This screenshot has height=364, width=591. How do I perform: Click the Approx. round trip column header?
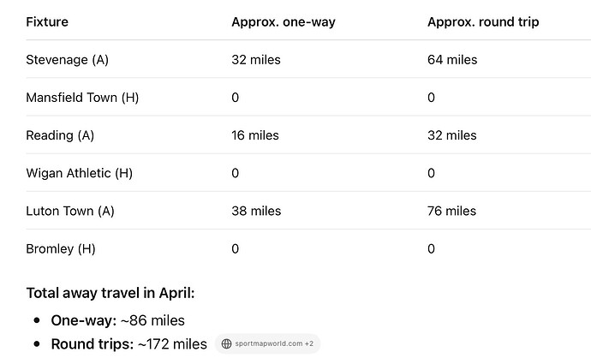tap(483, 22)
